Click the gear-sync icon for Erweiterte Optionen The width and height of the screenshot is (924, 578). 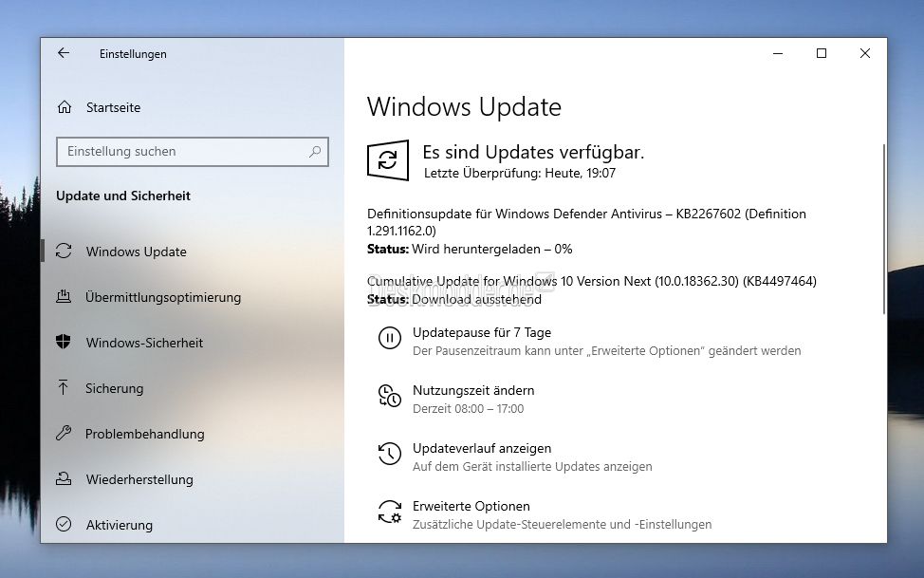(390, 512)
